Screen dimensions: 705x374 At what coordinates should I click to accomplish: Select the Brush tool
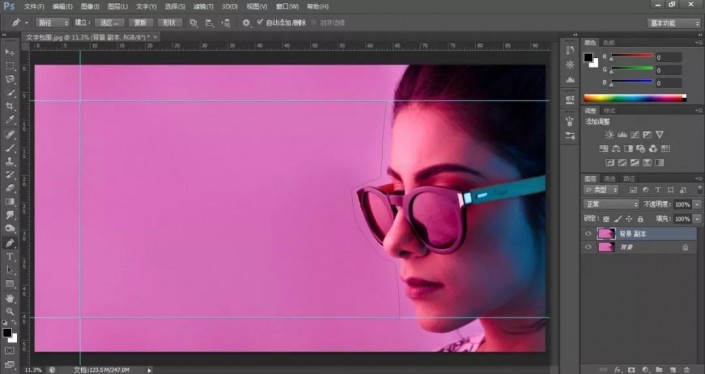click(x=9, y=148)
